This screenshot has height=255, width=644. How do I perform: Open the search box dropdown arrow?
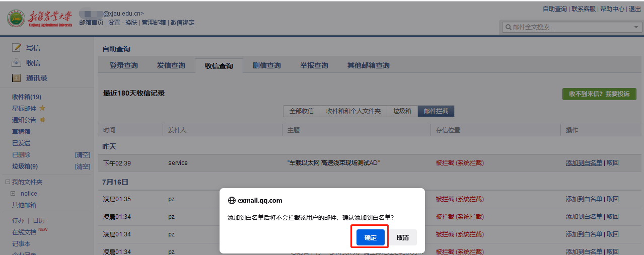pos(636,27)
